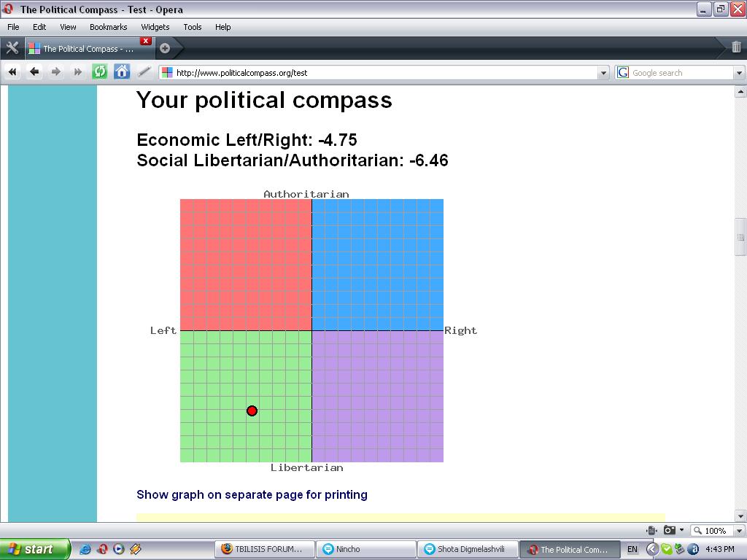Switch to the Nincho taskbar window
This screenshot has width=747, height=560.
[366, 549]
